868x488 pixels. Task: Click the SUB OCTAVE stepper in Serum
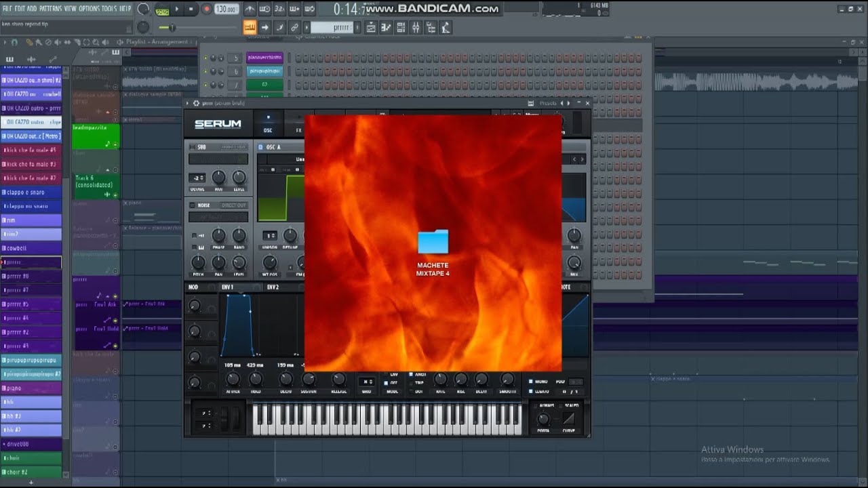tap(197, 178)
